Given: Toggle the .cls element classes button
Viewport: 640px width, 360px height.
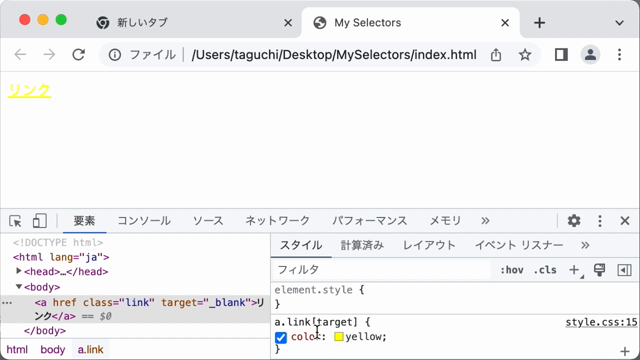Looking at the screenshot, I should tap(545, 270).
